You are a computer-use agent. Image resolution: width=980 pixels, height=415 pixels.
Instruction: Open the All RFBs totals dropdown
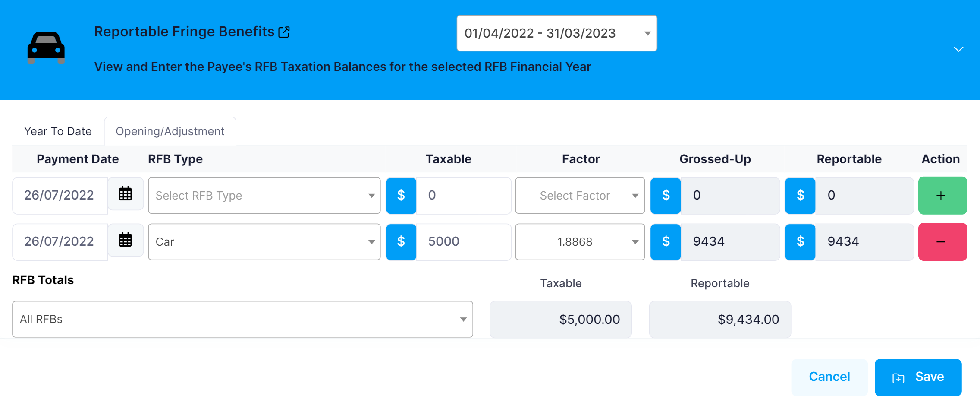(x=243, y=319)
